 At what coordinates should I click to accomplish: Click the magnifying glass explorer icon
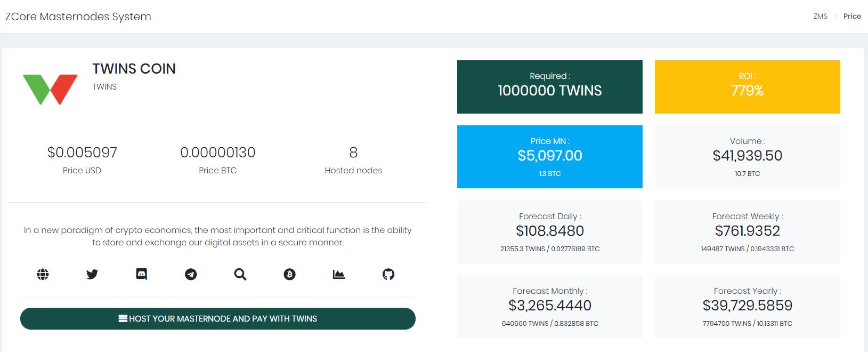(240, 274)
